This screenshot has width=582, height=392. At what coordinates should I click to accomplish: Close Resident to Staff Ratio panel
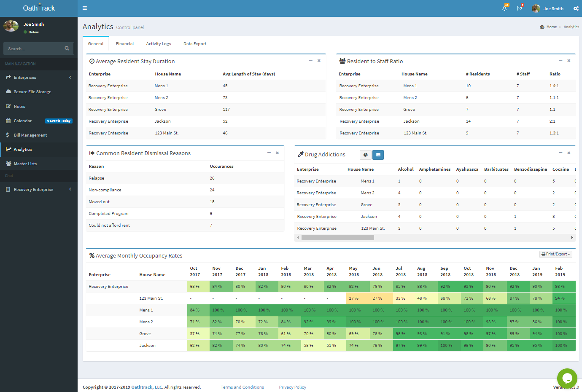(569, 61)
